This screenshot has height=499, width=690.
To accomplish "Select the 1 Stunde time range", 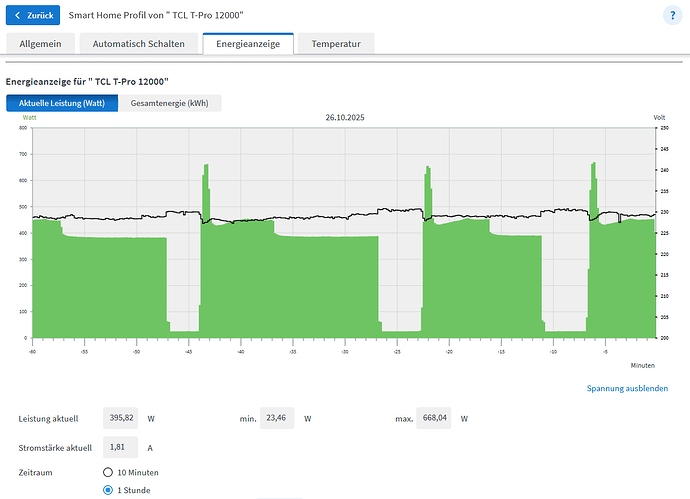I will [108, 490].
